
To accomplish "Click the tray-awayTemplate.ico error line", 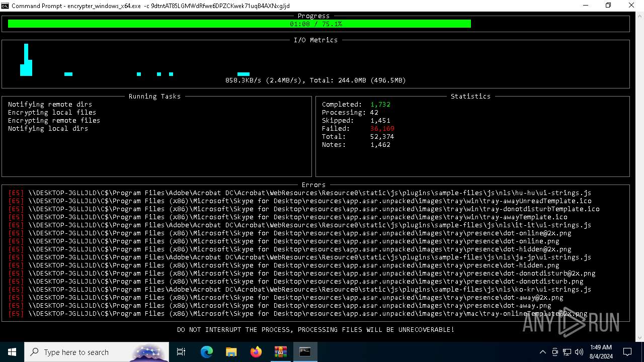I will click(x=288, y=217).
